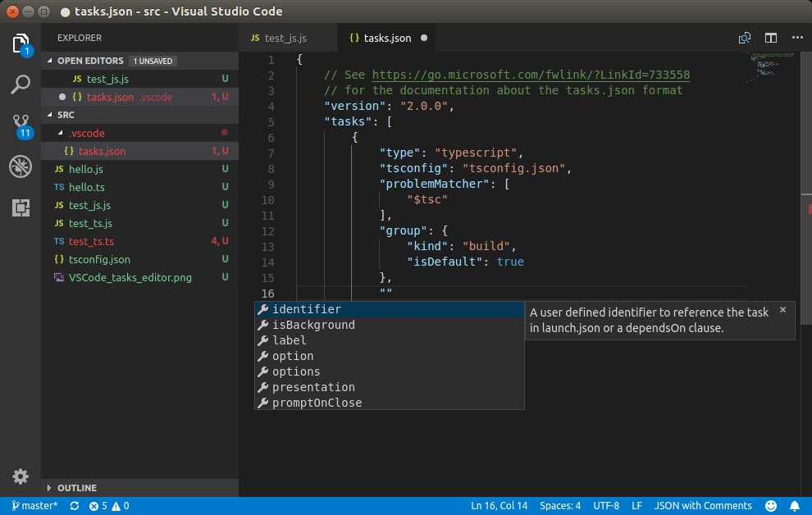Select the options suggestion

click(x=390, y=371)
